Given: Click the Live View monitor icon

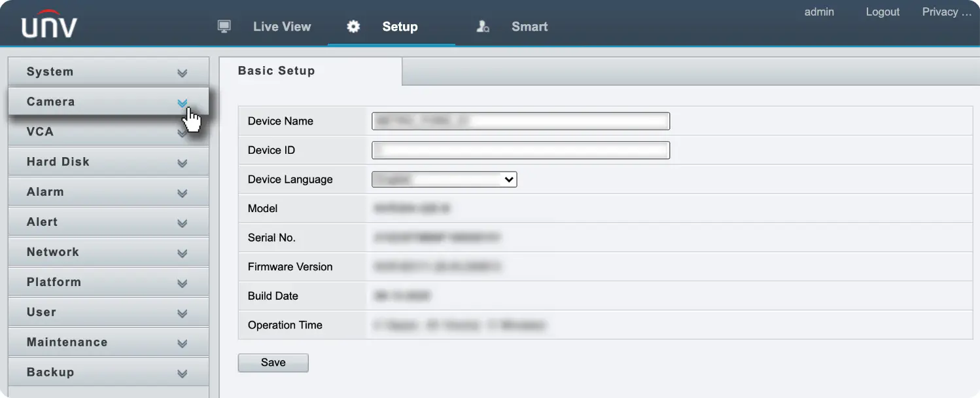Looking at the screenshot, I should (x=224, y=27).
